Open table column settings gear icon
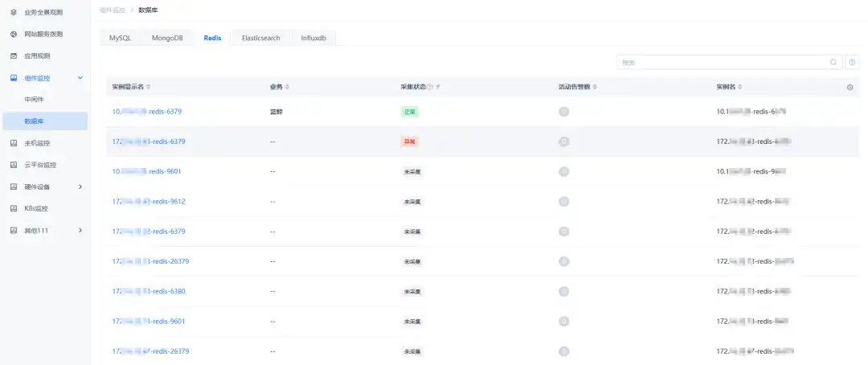Image resolution: width=868 pixels, height=365 pixels. 850,87
